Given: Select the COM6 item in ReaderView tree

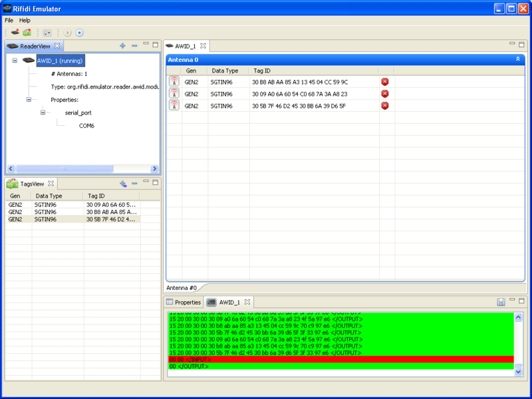Looking at the screenshot, I should coord(86,125).
